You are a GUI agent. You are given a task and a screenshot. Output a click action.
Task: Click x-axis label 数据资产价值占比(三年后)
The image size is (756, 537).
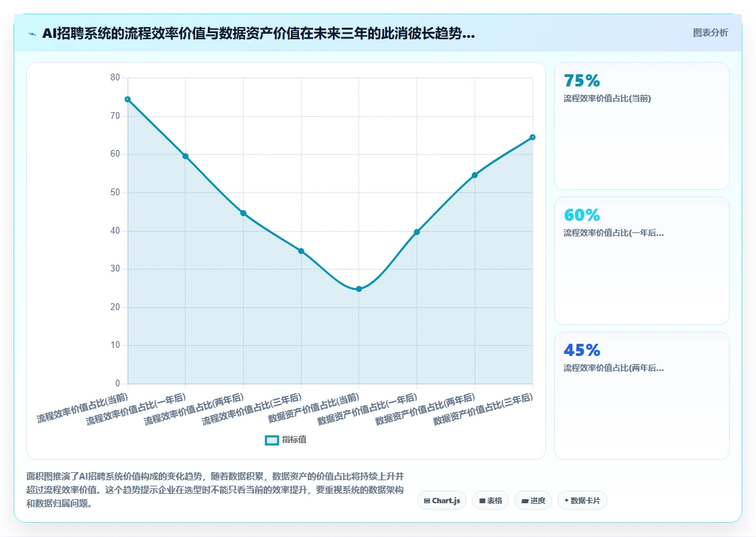(483, 409)
